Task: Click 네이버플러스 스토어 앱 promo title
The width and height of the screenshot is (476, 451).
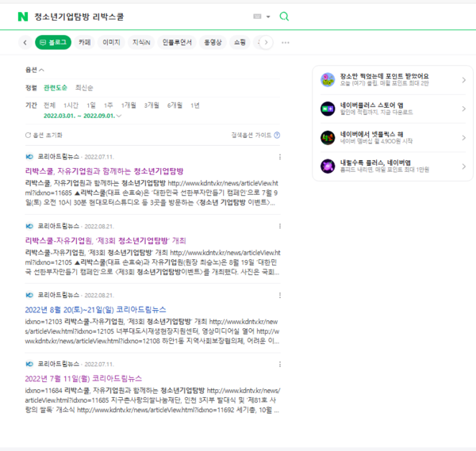Action: [372, 105]
